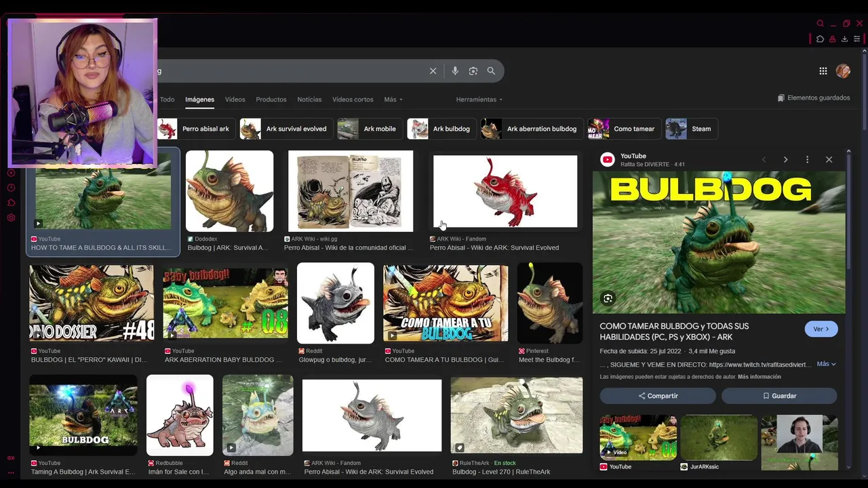Open the Player icon in the browser sidebar
868x488 pixels.
[x=11, y=173]
